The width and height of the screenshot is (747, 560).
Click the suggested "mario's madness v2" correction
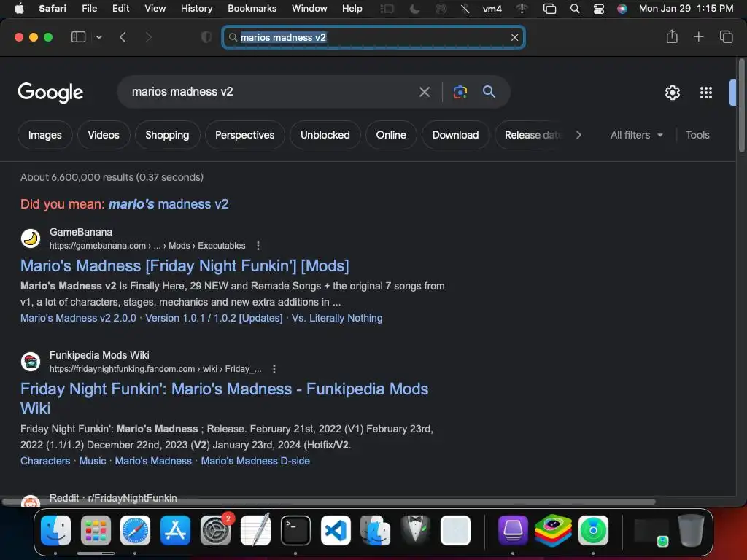[x=169, y=204]
